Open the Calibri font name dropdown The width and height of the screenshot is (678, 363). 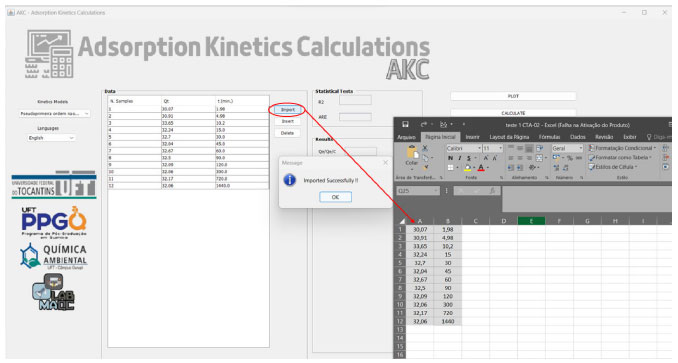tap(464, 148)
